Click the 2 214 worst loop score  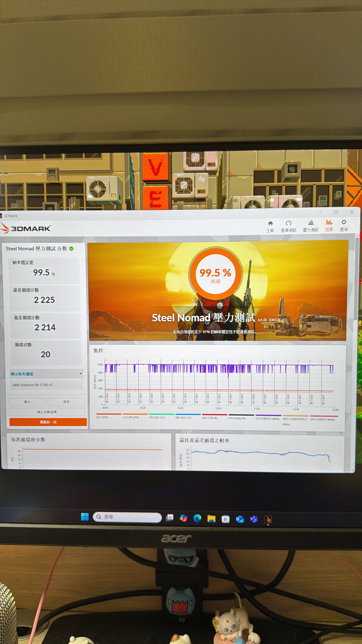point(45,327)
